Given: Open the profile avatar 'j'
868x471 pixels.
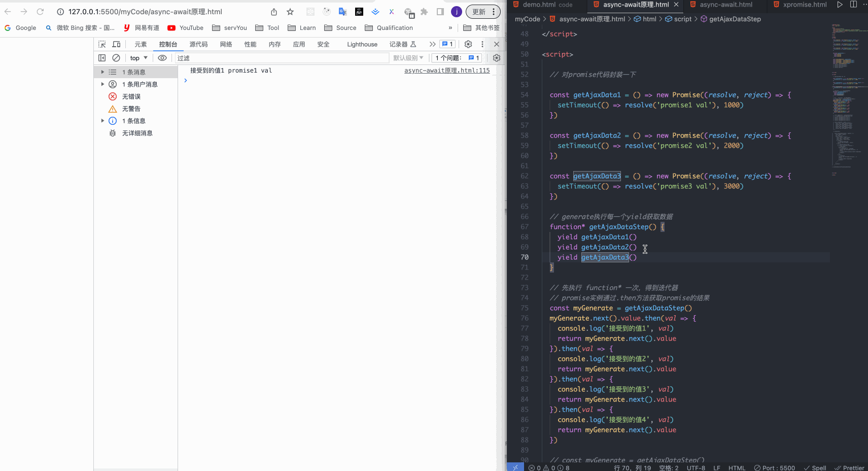Looking at the screenshot, I should (457, 12).
